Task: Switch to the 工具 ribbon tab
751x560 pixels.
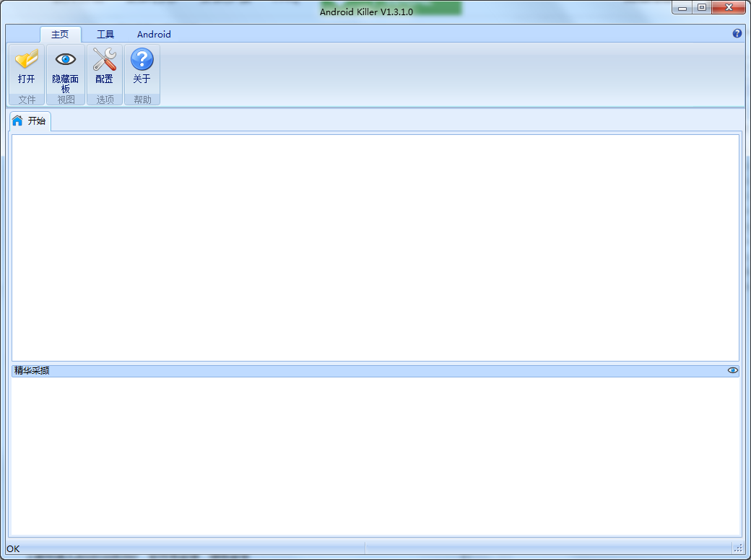Action: point(105,35)
